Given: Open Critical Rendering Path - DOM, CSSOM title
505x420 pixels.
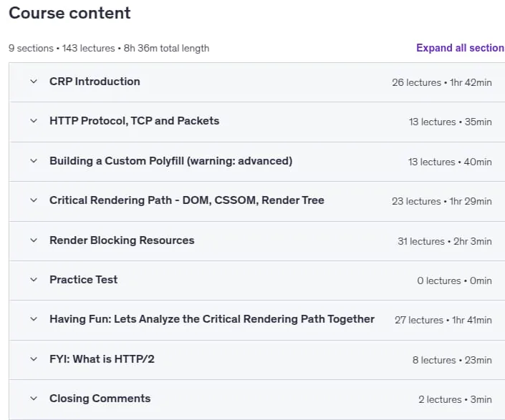Looking at the screenshot, I should click(x=187, y=200).
